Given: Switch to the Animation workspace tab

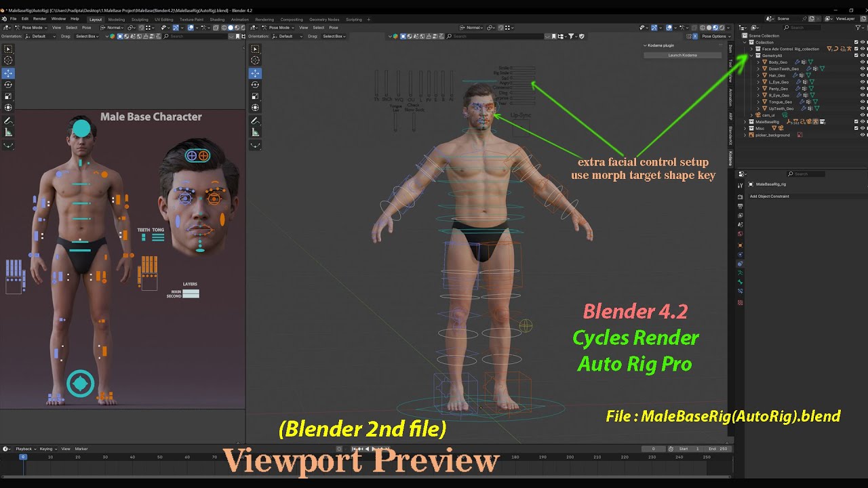Looking at the screenshot, I should coord(240,20).
